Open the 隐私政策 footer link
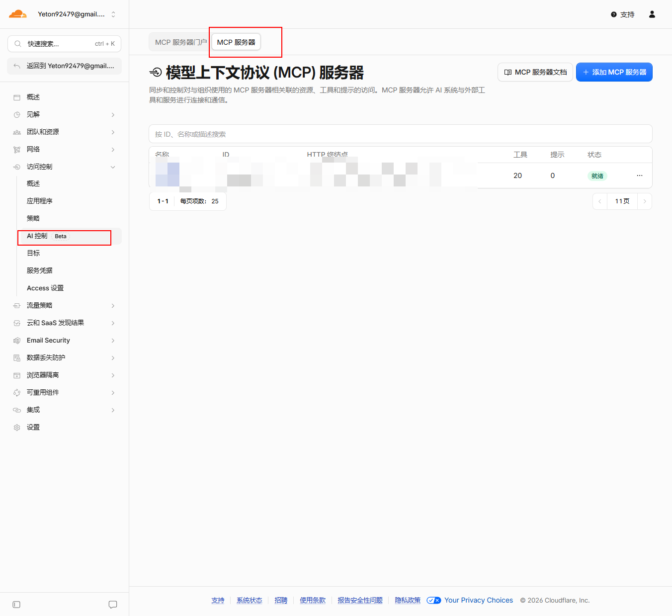The image size is (672, 616). coord(408,601)
